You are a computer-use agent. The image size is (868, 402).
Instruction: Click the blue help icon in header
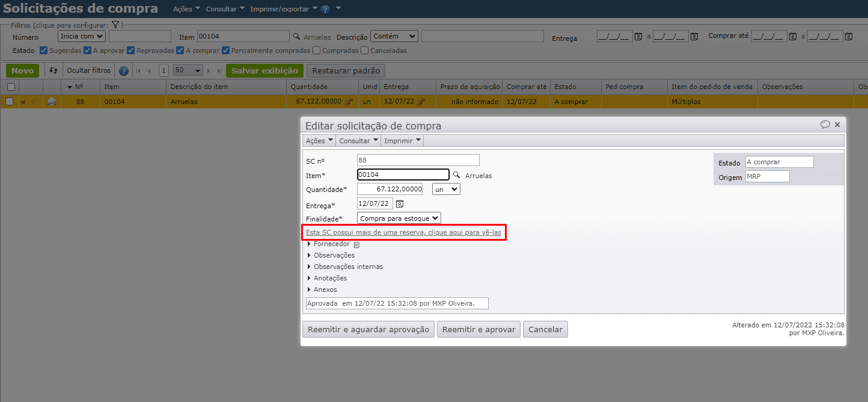[325, 10]
